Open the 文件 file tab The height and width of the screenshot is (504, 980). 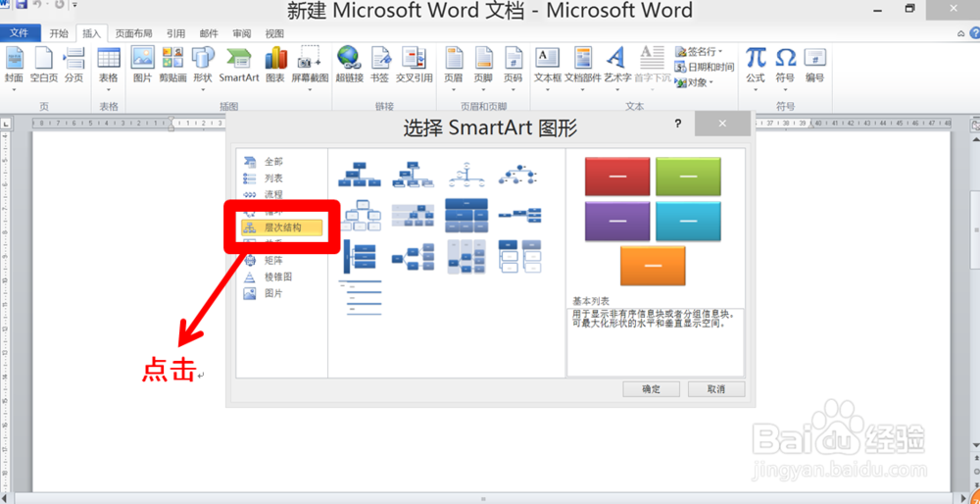[20, 33]
